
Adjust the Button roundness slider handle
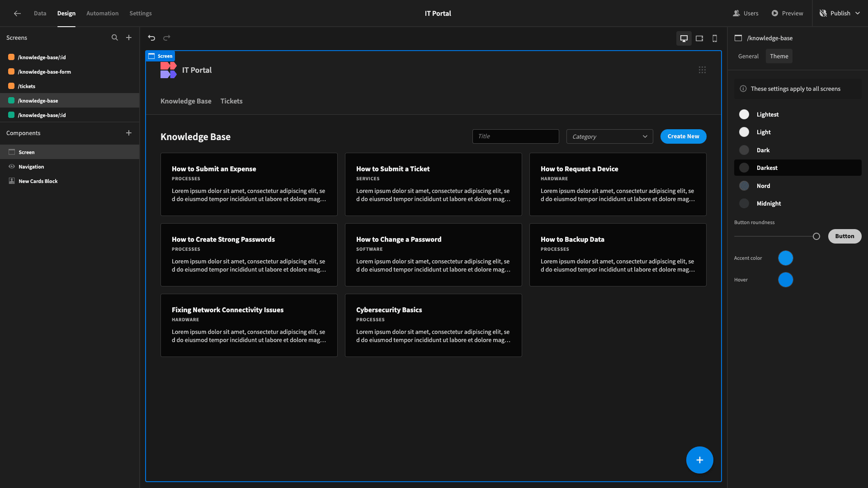[816, 236]
